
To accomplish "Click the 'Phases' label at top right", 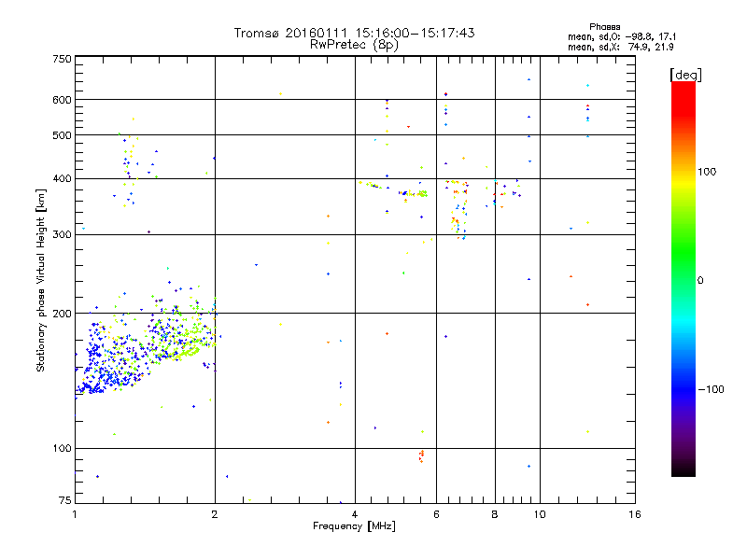I will coord(604,27).
